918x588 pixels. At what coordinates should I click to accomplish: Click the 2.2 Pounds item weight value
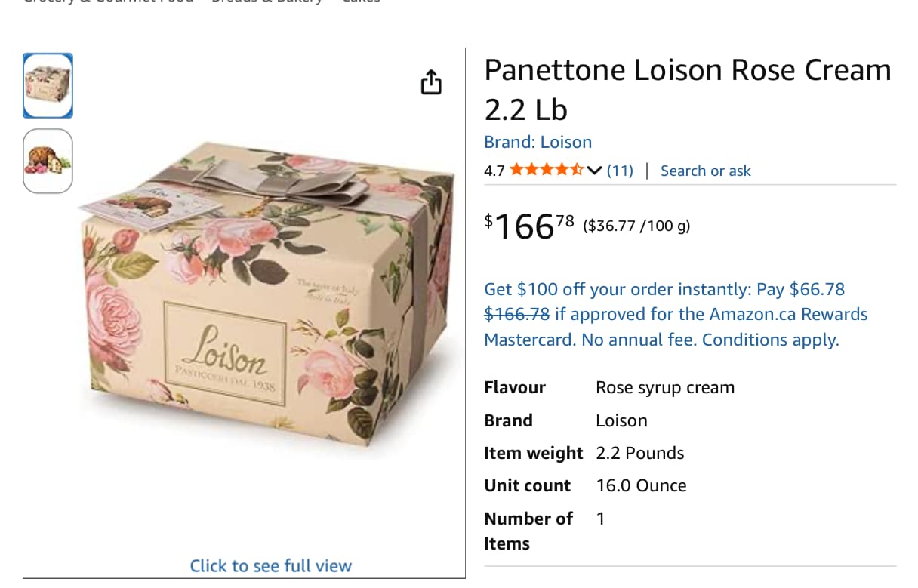coord(639,453)
